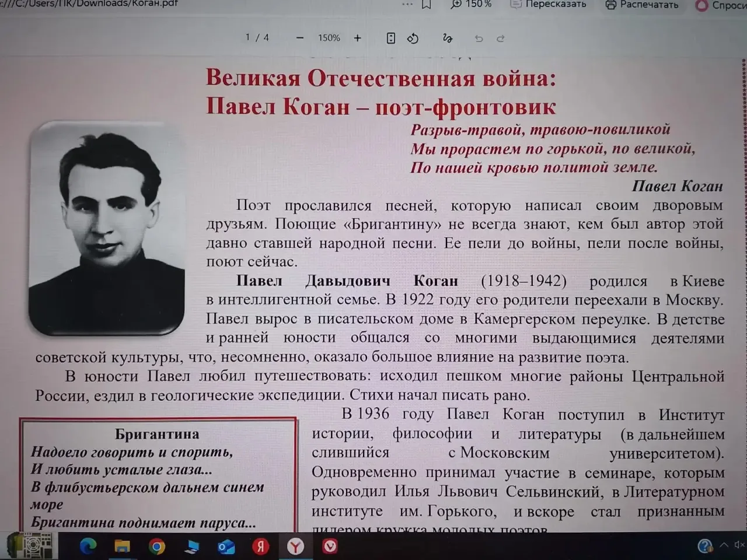Rotate the PDF page
747x560 pixels.
[413, 38]
